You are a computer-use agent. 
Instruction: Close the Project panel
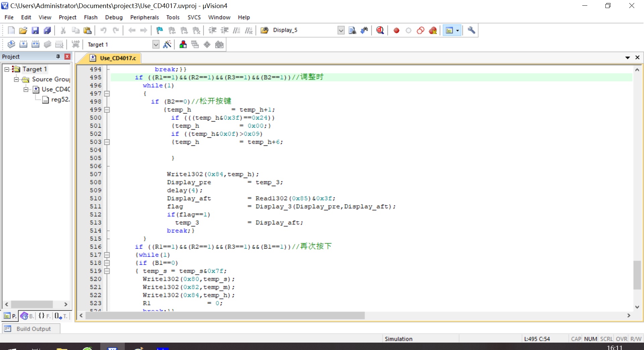(x=67, y=56)
